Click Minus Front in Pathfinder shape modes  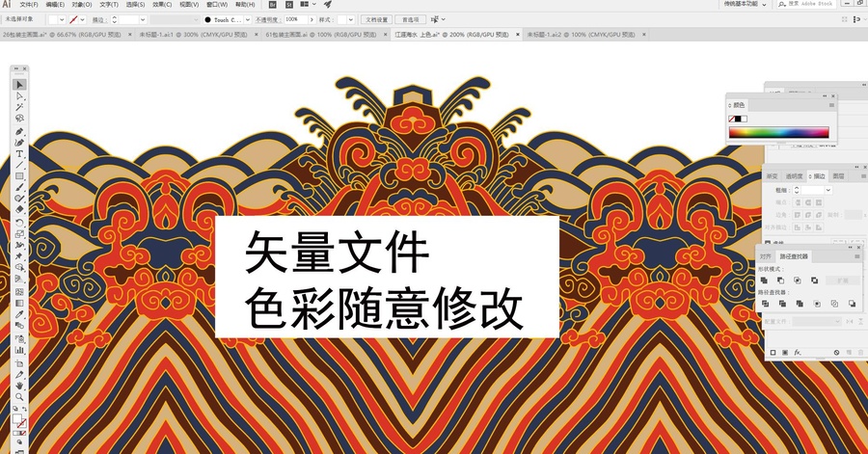(x=780, y=280)
